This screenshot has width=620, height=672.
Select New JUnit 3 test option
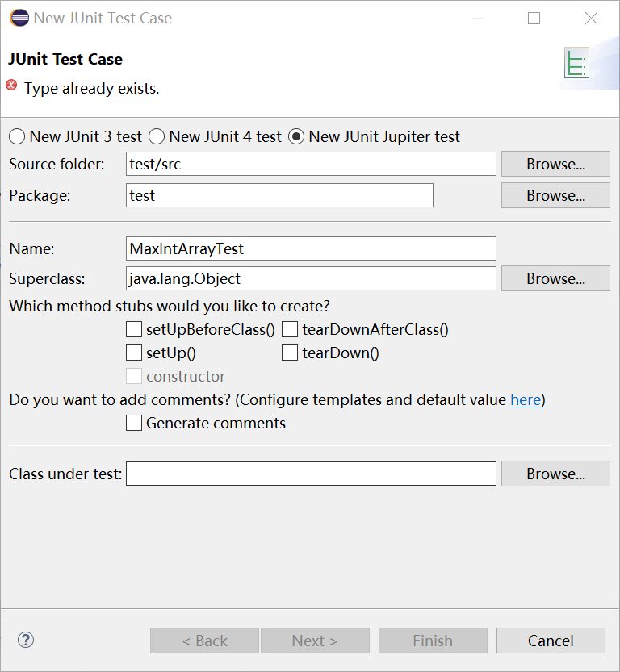click(17, 136)
